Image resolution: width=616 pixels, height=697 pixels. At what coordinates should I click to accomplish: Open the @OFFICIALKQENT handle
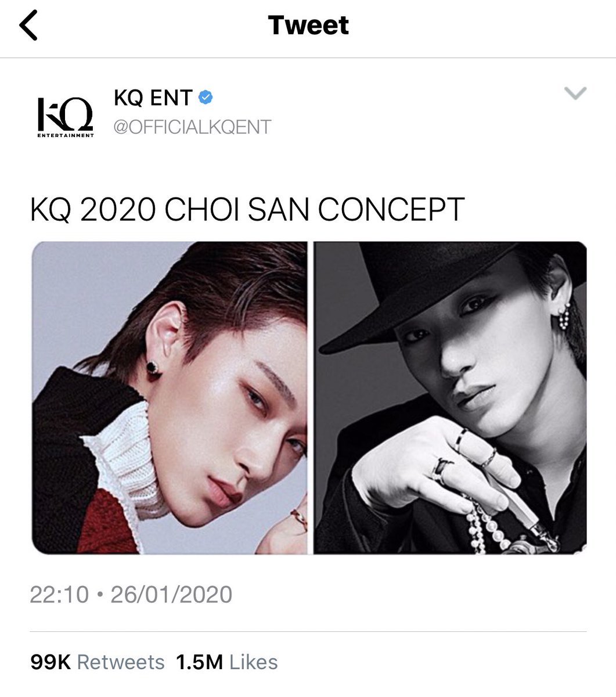pos(192,127)
